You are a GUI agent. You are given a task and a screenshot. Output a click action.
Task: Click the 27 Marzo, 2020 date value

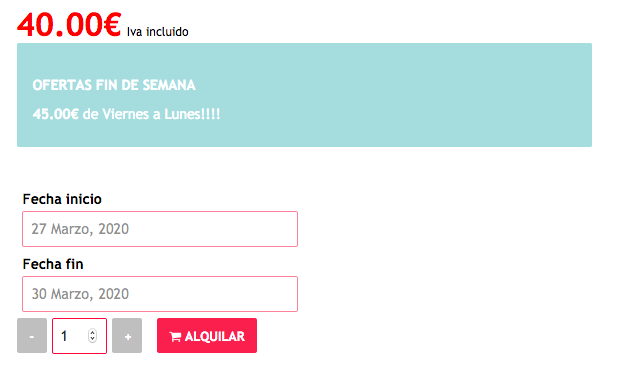click(x=80, y=229)
